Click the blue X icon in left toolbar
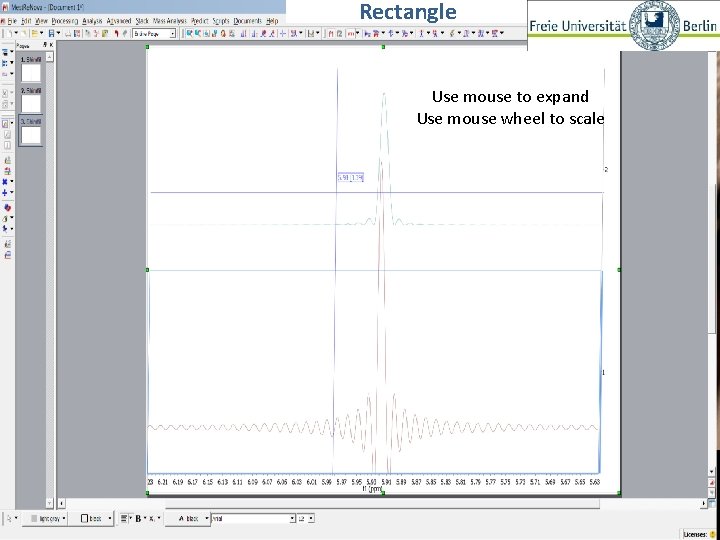This screenshot has height=540, width=720. pyautogui.click(x=5, y=182)
